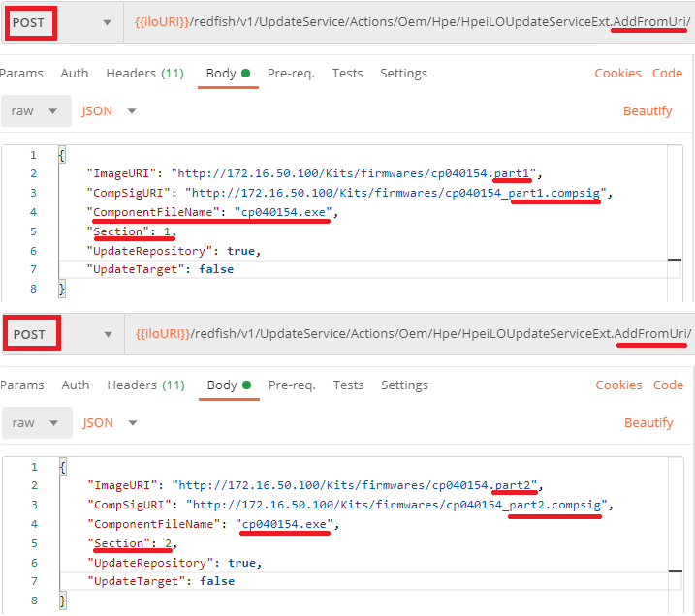Click Cookies link in top request

click(x=617, y=74)
